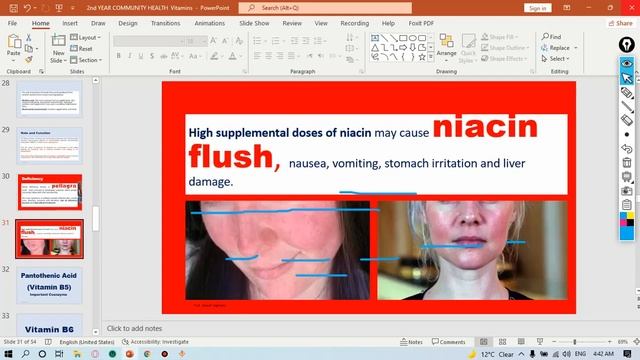This screenshot has height=360, width=640.
Task: Click the New Slide icon
Action: click(58, 40)
